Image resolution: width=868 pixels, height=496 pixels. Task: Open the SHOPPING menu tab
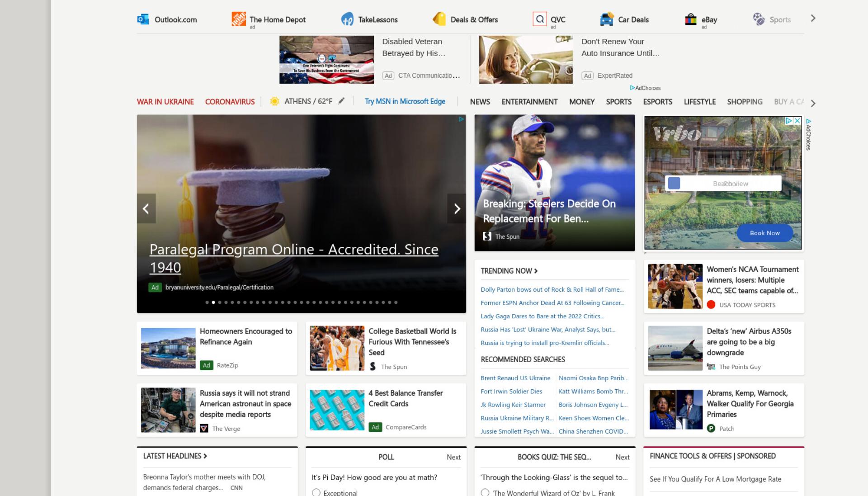[745, 102]
